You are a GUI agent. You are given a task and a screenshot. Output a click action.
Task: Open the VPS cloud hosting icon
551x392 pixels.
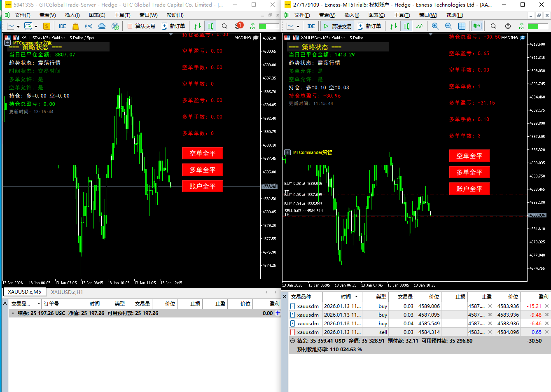pyautogui.click(x=102, y=26)
